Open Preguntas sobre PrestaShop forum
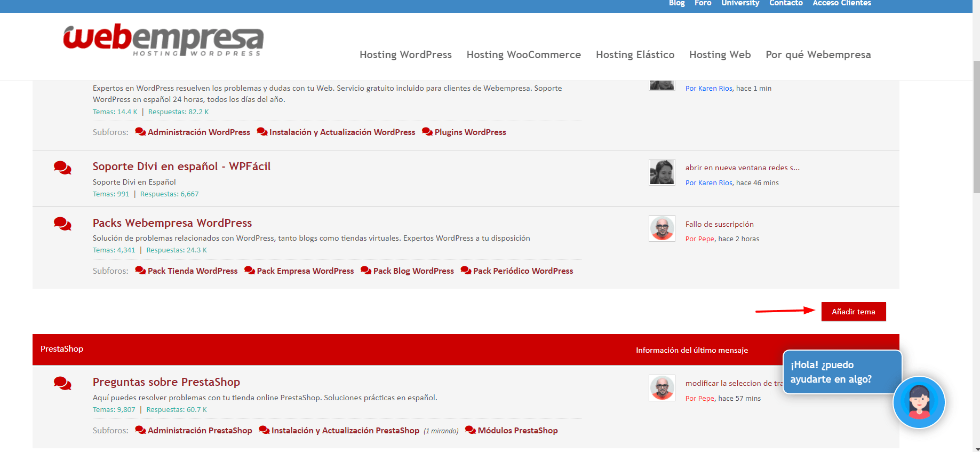980x452 pixels. tap(166, 382)
